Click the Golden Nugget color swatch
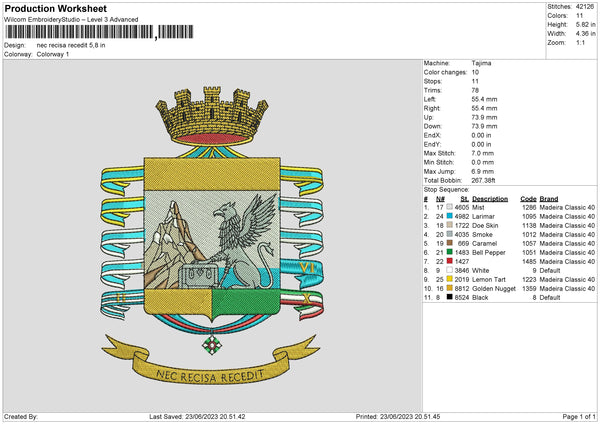Viewport: 600px width, 424px height. point(450,288)
